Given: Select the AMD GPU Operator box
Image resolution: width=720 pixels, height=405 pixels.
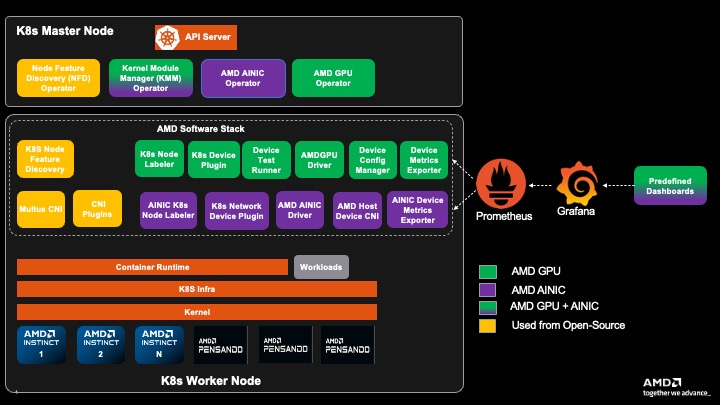Looking at the screenshot, I should [x=333, y=78].
